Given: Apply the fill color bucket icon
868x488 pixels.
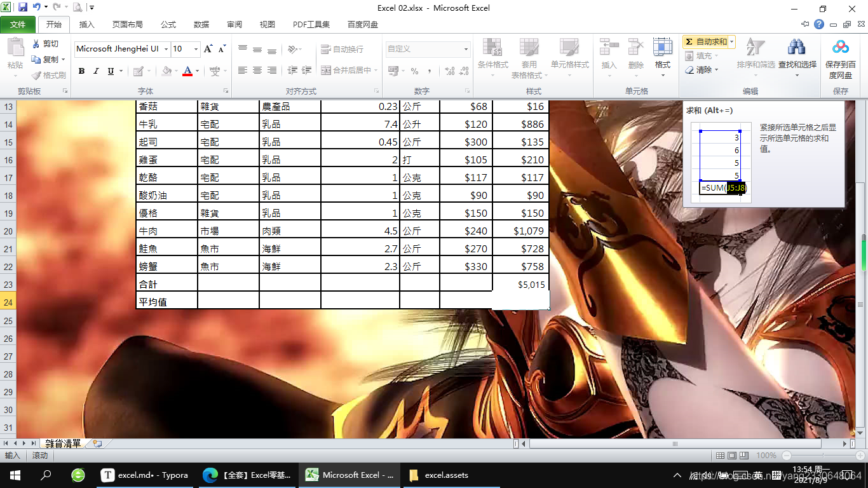Looking at the screenshot, I should tap(166, 71).
